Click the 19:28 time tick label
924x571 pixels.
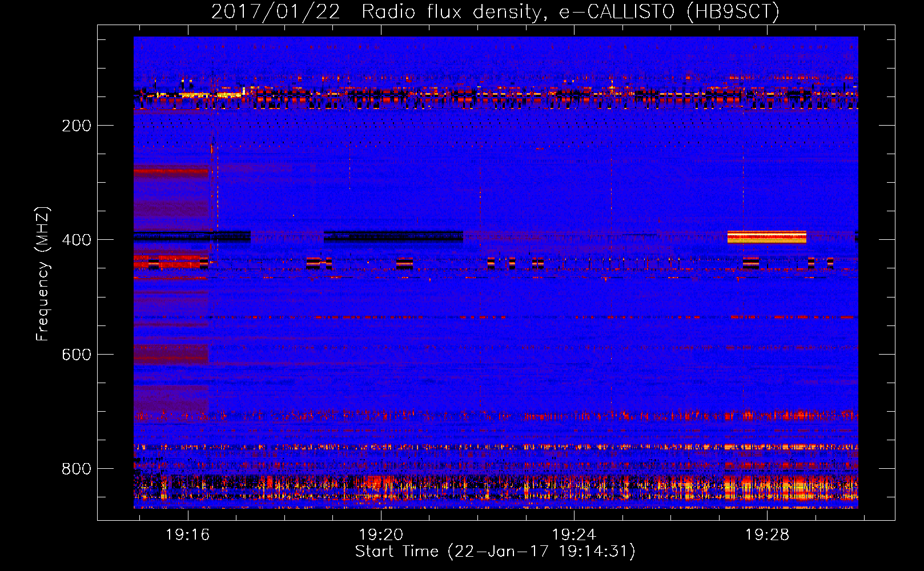point(767,534)
